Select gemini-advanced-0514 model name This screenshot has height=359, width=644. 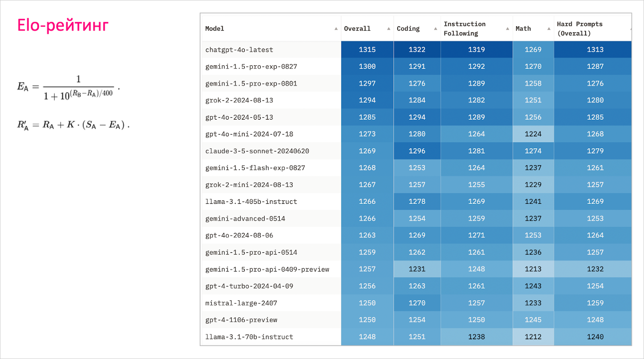[x=245, y=218]
